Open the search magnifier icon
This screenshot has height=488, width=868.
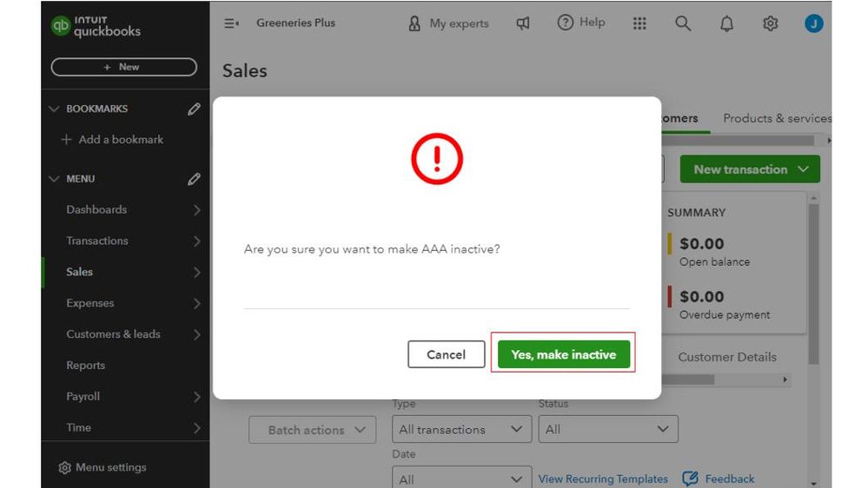pyautogui.click(x=683, y=23)
